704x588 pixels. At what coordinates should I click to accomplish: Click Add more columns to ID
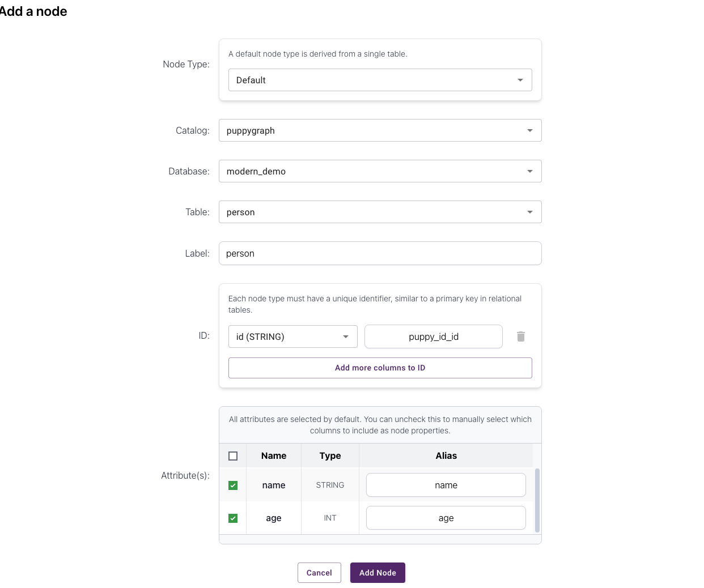coord(380,368)
